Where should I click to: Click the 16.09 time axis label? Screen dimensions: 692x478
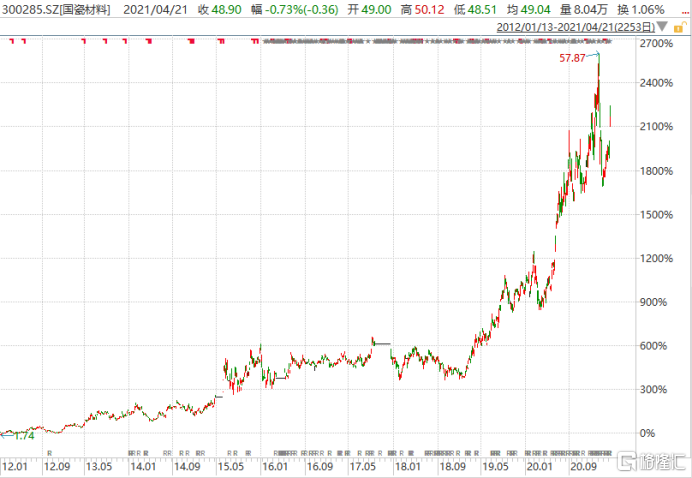tap(320, 467)
